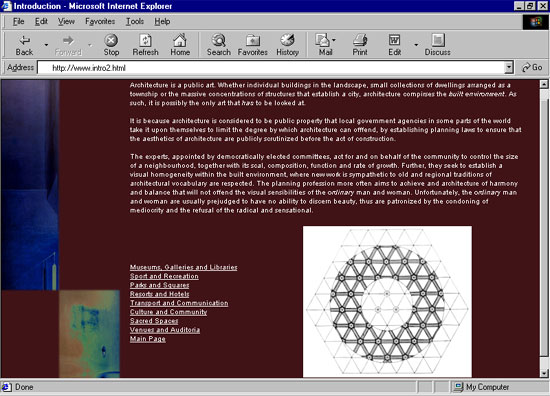Expand the Back button history dropdown arrow

tap(46, 45)
